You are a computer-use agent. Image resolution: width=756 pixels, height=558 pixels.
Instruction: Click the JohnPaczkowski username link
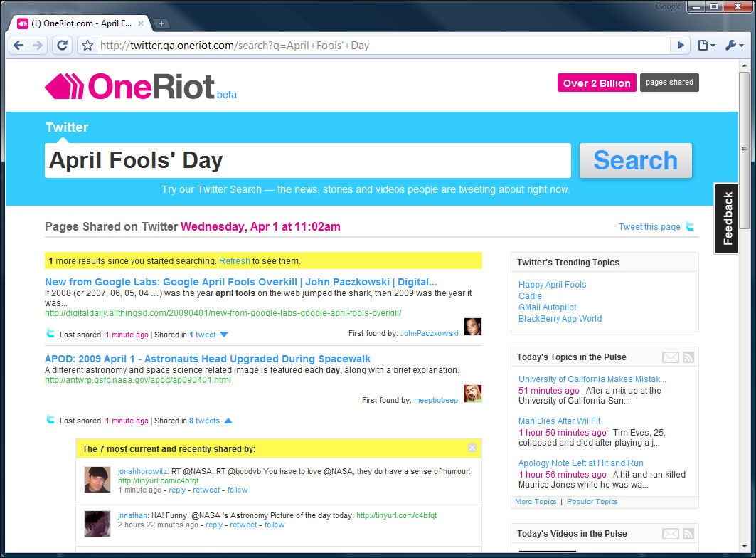pos(429,333)
